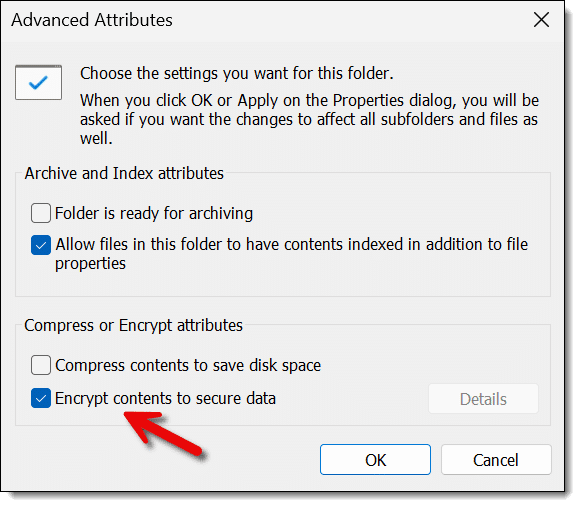Select the 'Compress or Encrypt attributes' group heading
This screenshot has width=580, height=507.
(134, 325)
